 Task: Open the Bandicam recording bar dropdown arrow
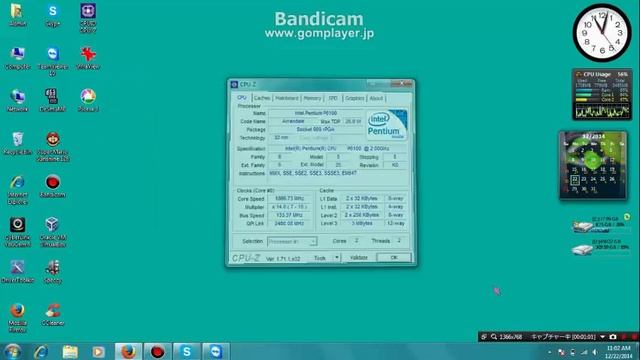(x=602, y=337)
